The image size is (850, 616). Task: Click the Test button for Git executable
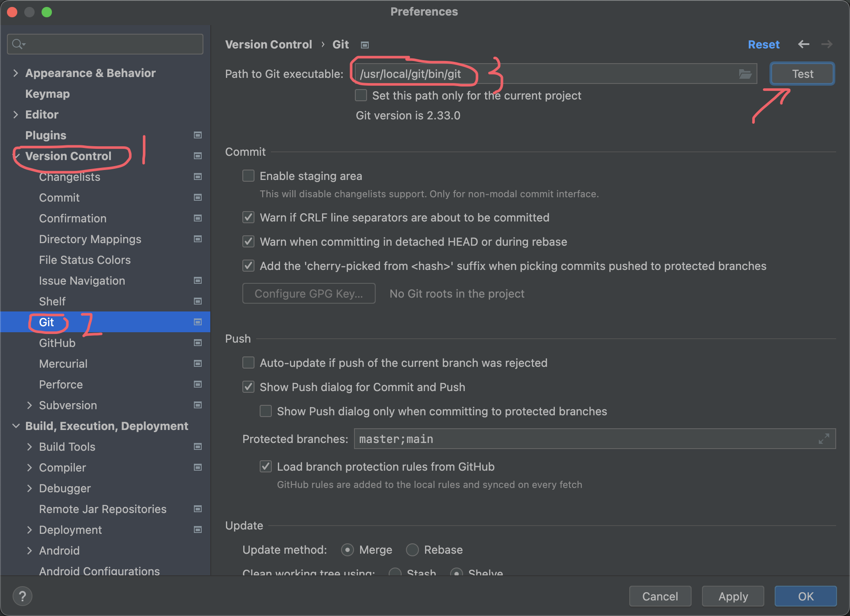(802, 74)
